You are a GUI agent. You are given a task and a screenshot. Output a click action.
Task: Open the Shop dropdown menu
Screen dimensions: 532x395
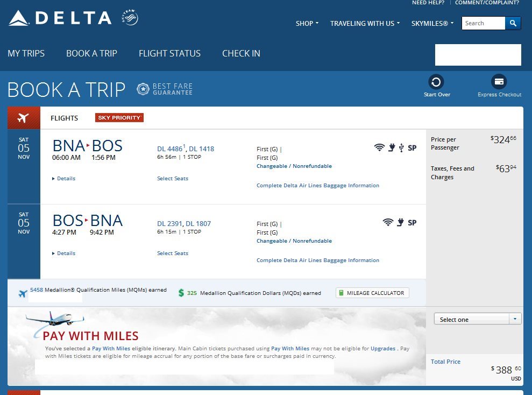[x=307, y=24]
